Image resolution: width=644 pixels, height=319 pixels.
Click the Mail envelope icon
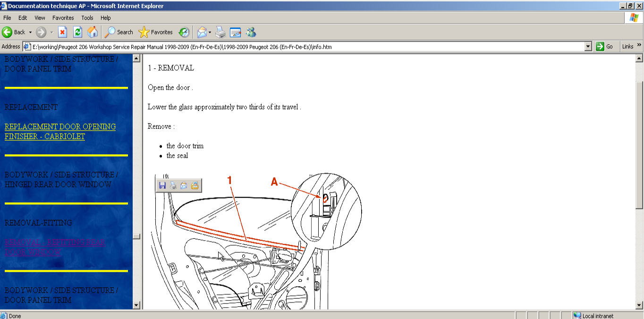pyautogui.click(x=202, y=32)
